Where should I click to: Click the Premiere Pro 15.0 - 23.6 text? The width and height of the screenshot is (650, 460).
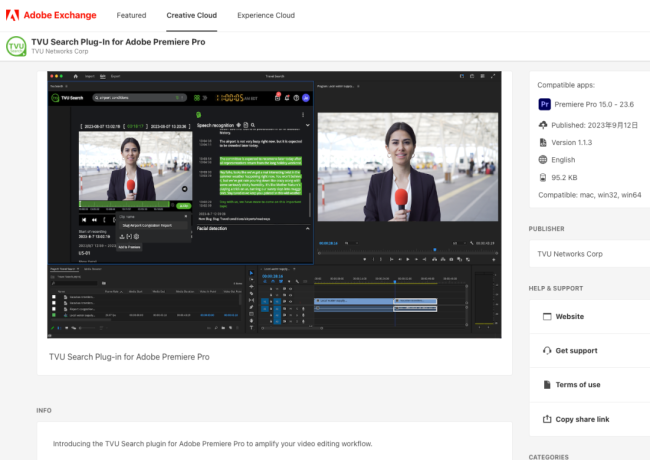click(594, 104)
